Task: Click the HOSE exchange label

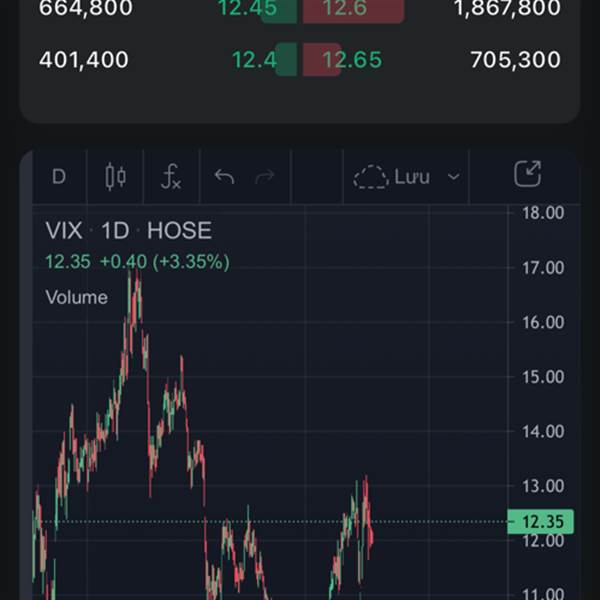Action: 179,230
